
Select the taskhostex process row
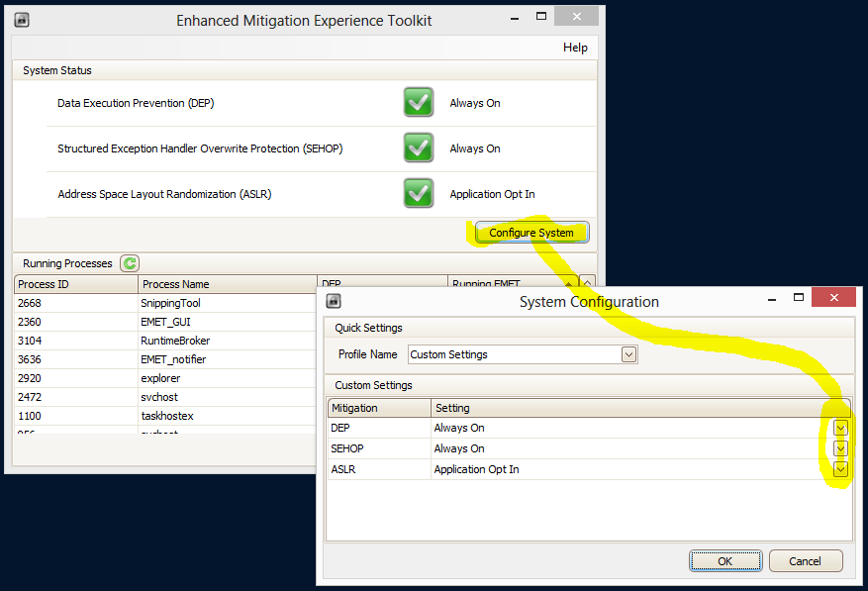click(x=165, y=416)
